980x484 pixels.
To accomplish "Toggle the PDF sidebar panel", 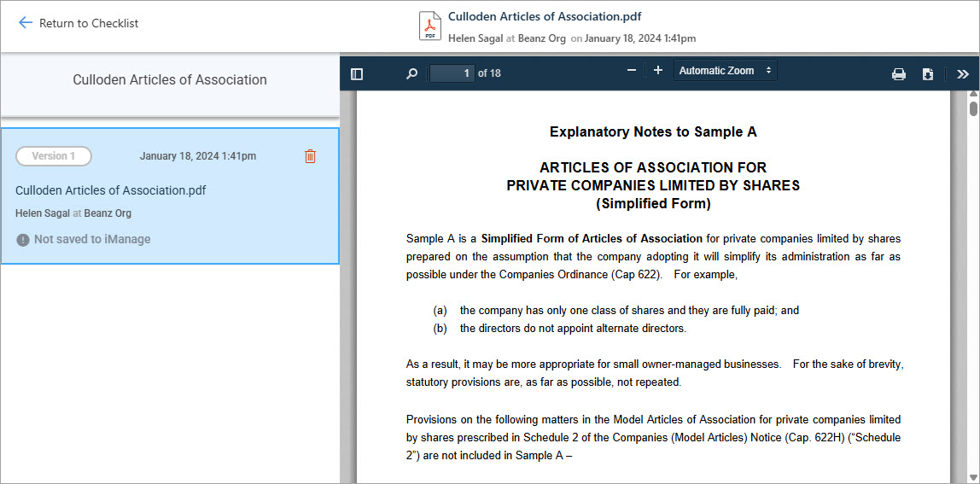I will [357, 74].
